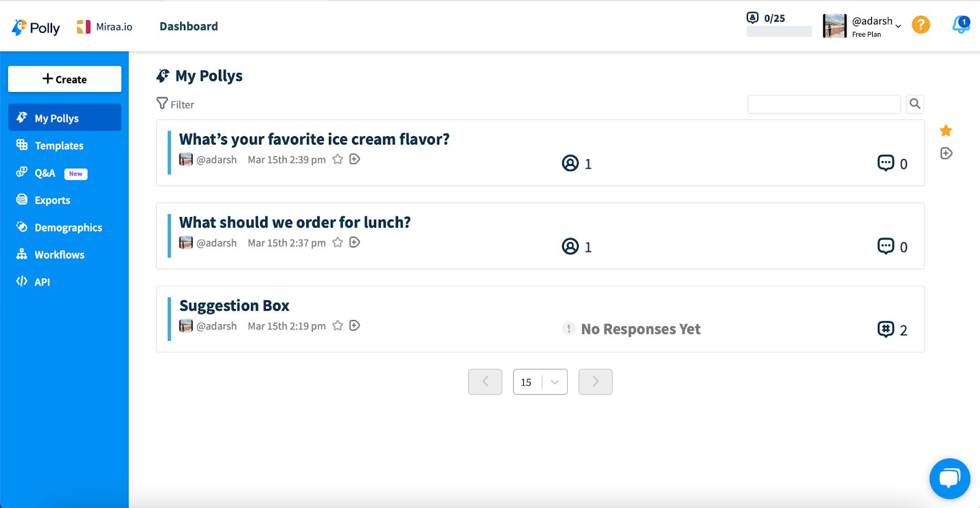Select My Pollys in the sidebar
Viewport: 980px width, 508px height.
click(x=56, y=118)
